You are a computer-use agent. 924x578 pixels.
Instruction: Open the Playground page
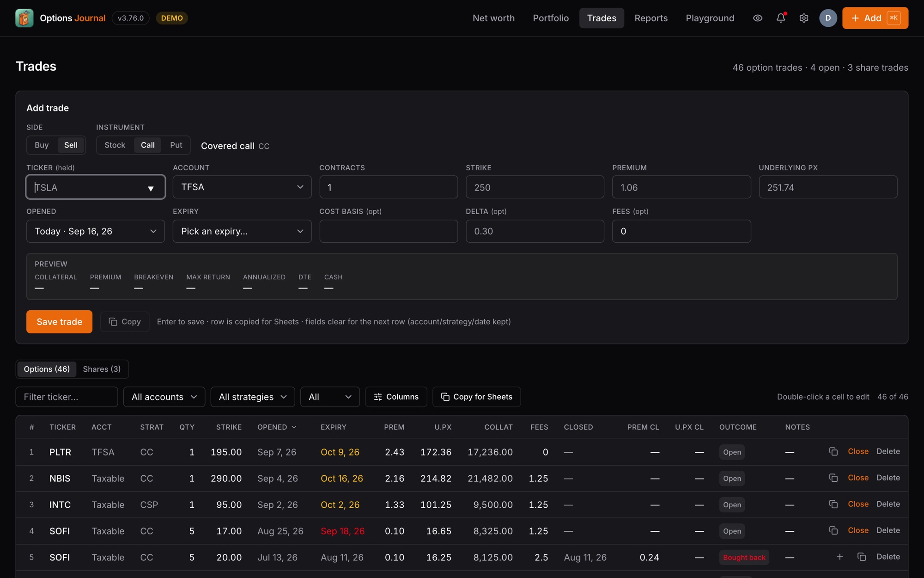point(710,18)
